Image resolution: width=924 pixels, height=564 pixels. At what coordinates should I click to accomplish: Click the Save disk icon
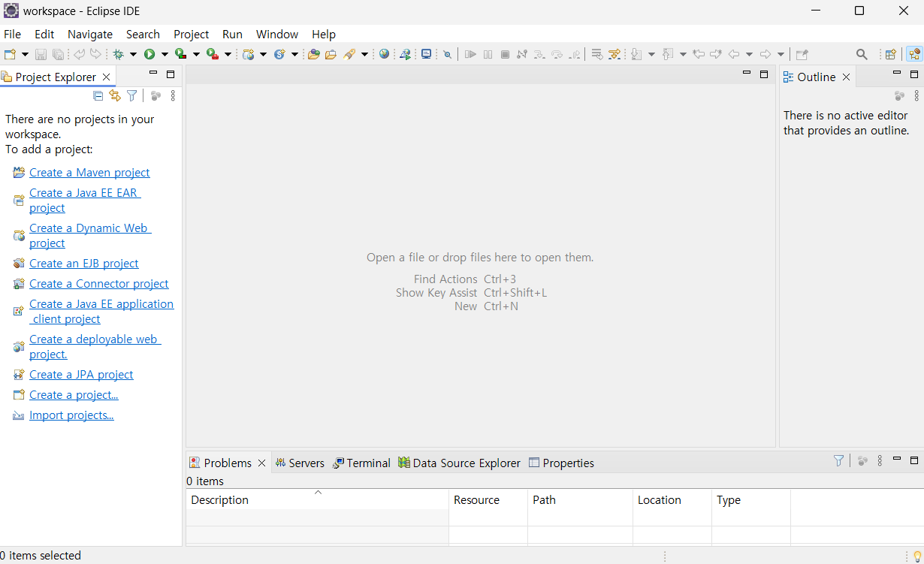coord(41,54)
